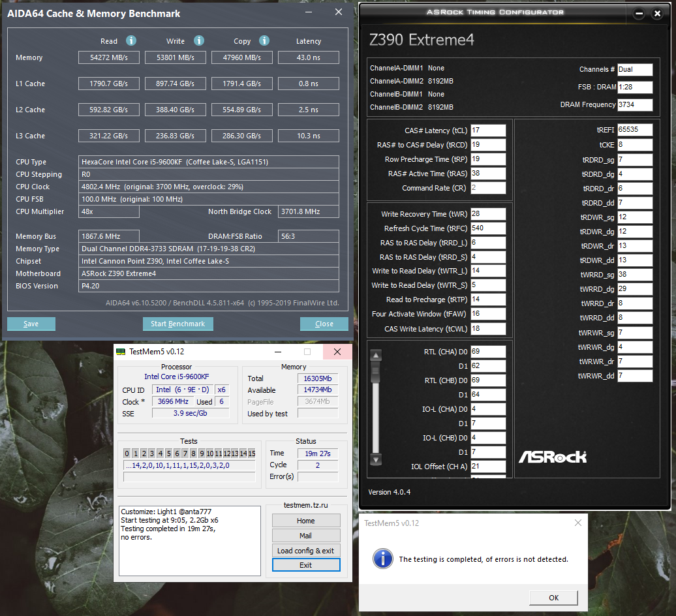Close the ASRock Timing Configurator window

(x=657, y=14)
